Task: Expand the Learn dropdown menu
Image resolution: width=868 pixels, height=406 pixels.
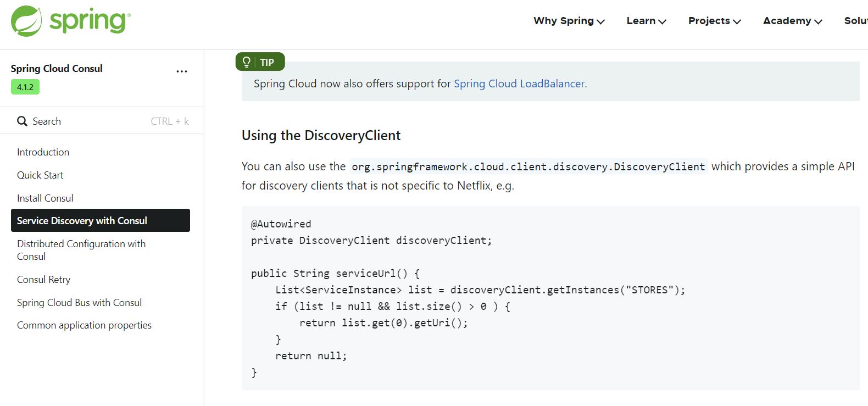Action: pos(646,21)
